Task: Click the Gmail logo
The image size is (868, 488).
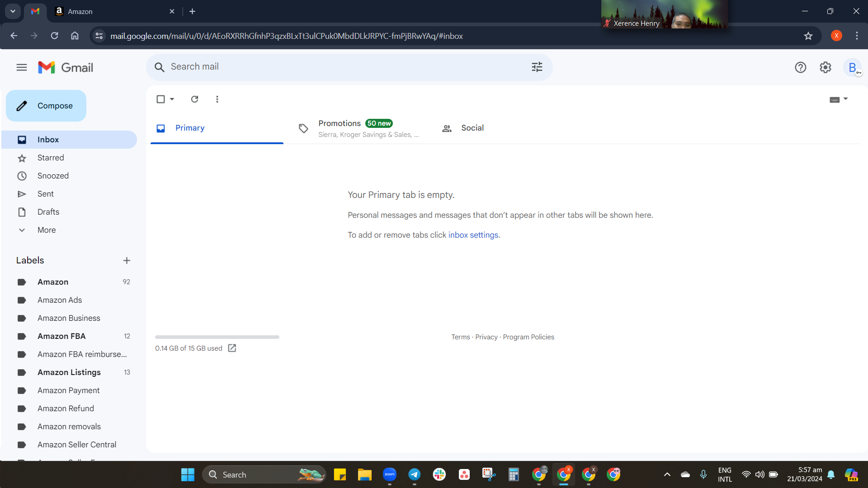Action: pos(66,68)
